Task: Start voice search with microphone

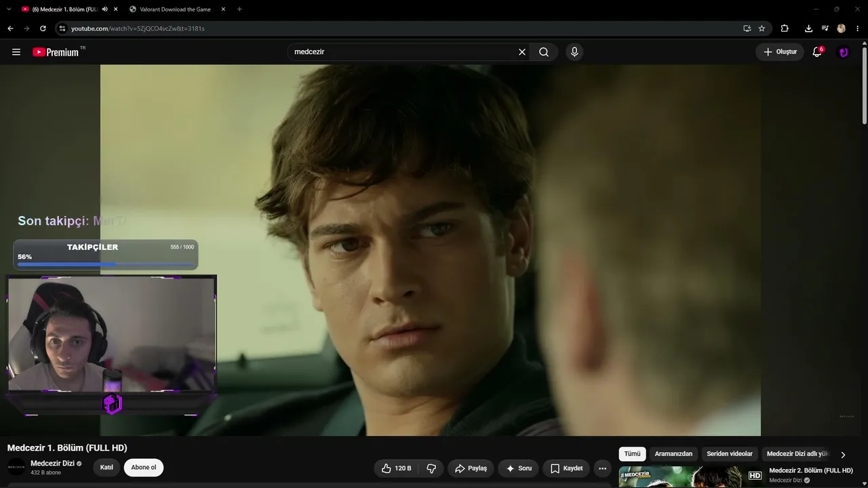Action: [574, 52]
